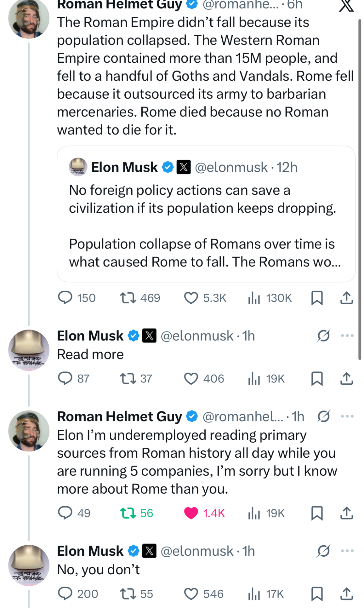This screenshot has height=608, width=364.
Task: Like the tweet with 5.3K likes
Action: point(191,298)
